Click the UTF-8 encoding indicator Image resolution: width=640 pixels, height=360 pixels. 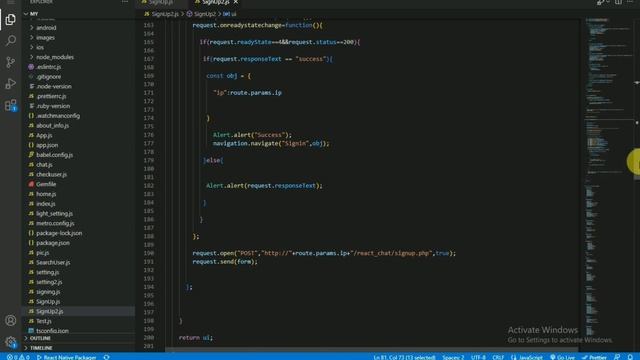(478, 357)
